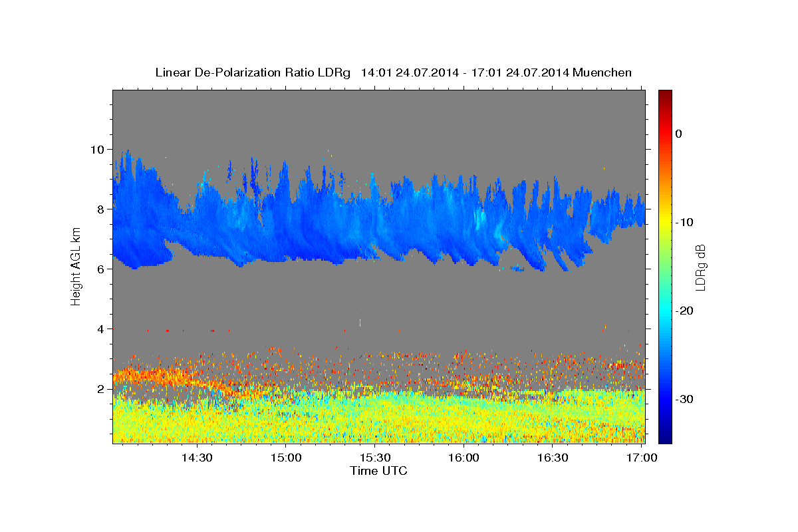This screenshot has height=532, width=798.
Task: Click the 'LDRg dB' colorbar title
Action: 700,266
